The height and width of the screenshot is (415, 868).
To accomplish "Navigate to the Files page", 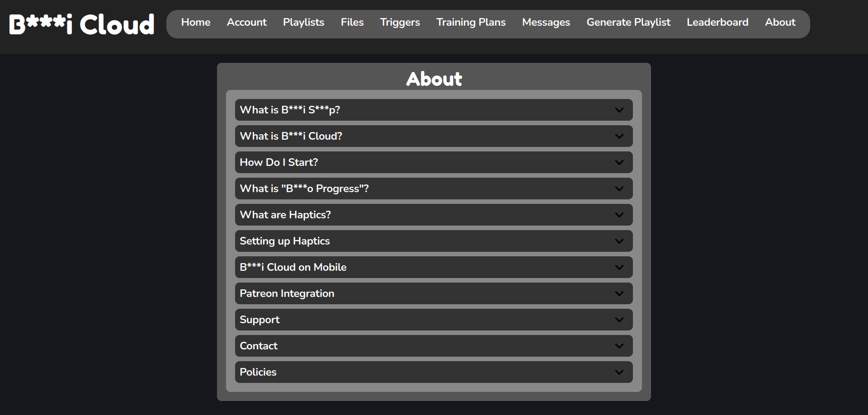I will pos(352,22).
